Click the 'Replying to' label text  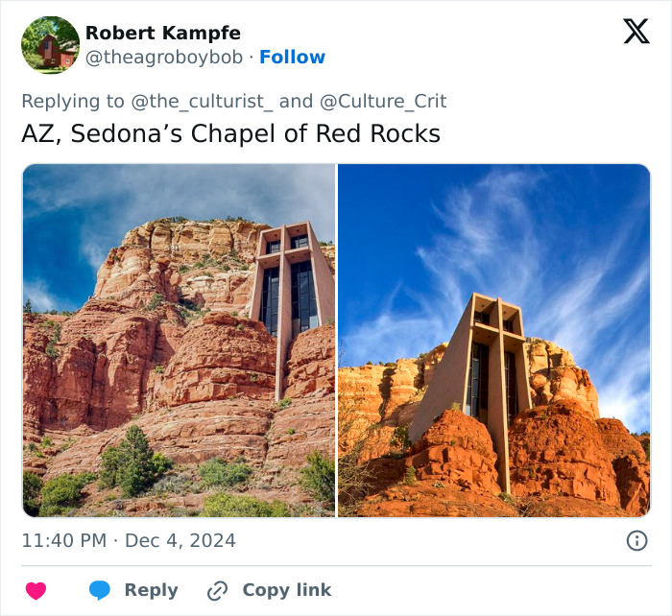[73, 101]
